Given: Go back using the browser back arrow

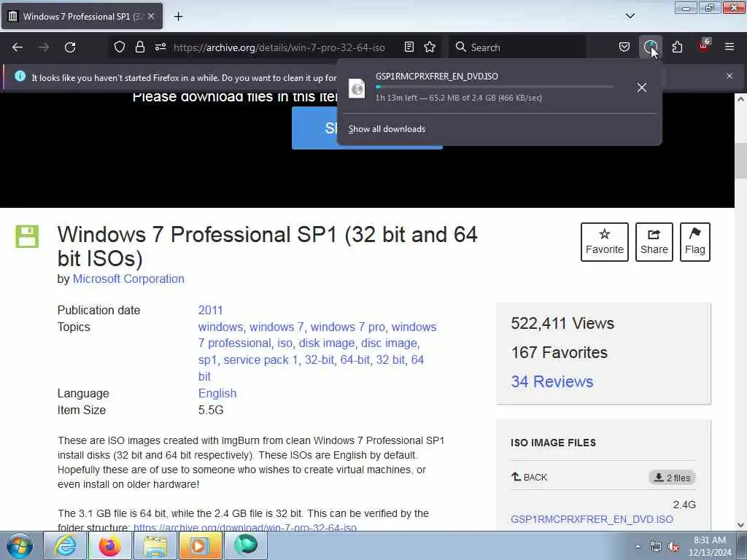Looking at the screenshot, I should [x=18, y=47].
